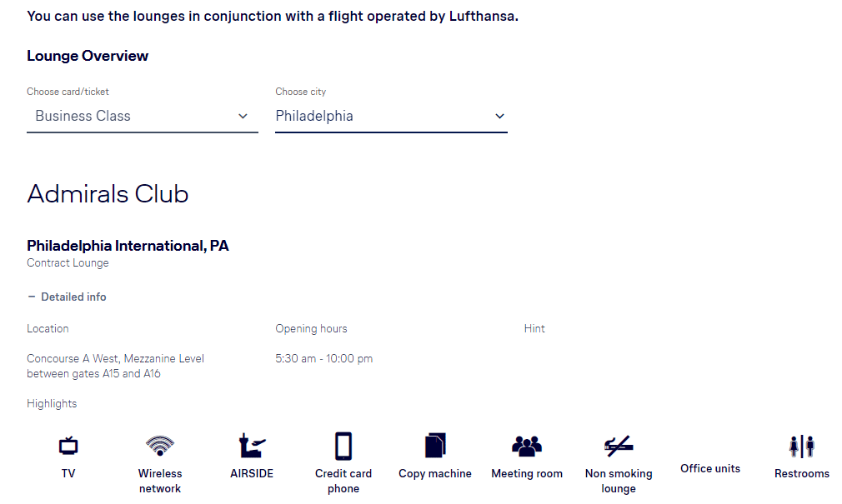Click the Credit card phone icon
This screenshot has height=504, width=842.
click(x=343, y=446)
